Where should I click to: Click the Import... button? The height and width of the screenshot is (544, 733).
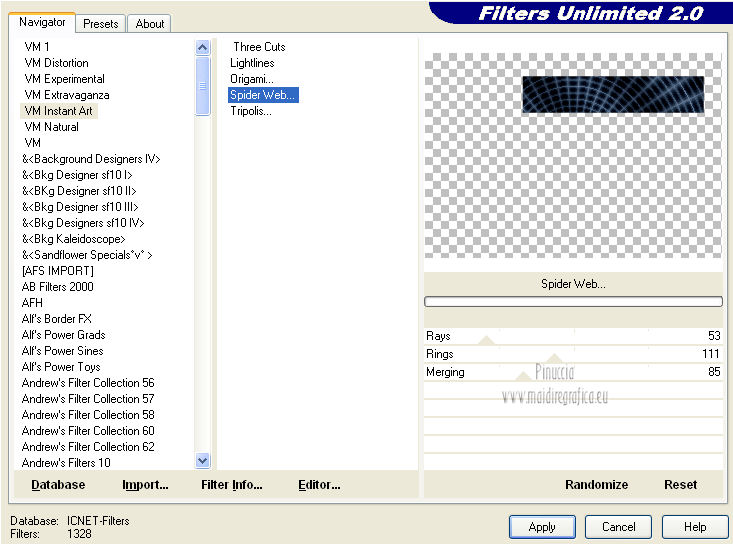point(145,485)
